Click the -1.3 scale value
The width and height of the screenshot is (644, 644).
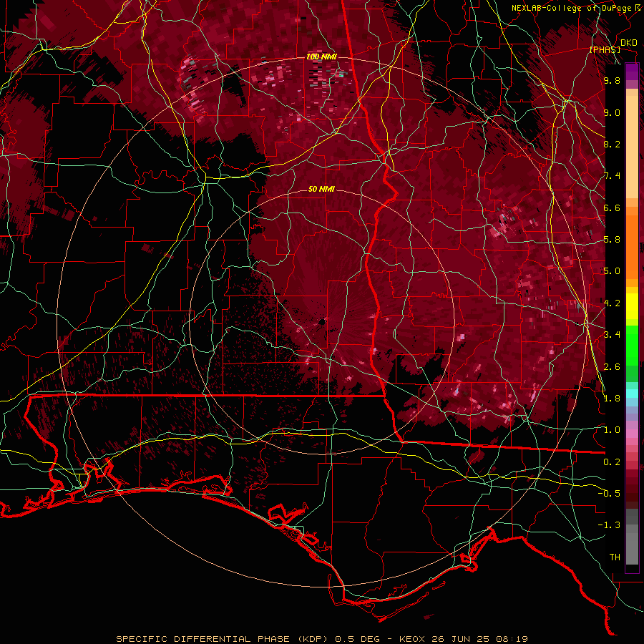pyautogui.click(x=609, y=525)
